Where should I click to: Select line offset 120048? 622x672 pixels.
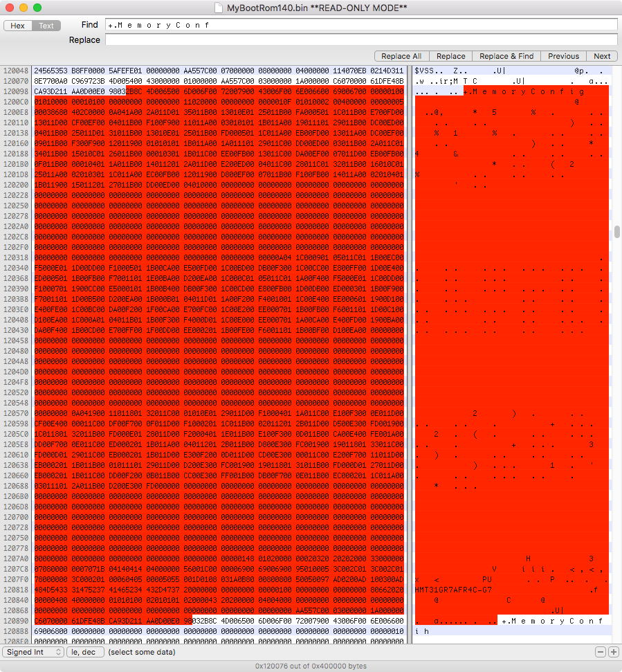pos(16,71)
